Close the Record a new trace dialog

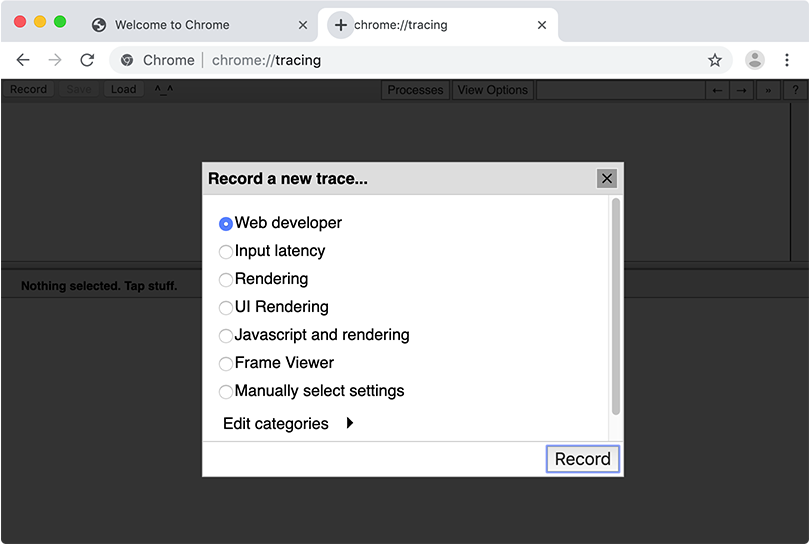606,179
